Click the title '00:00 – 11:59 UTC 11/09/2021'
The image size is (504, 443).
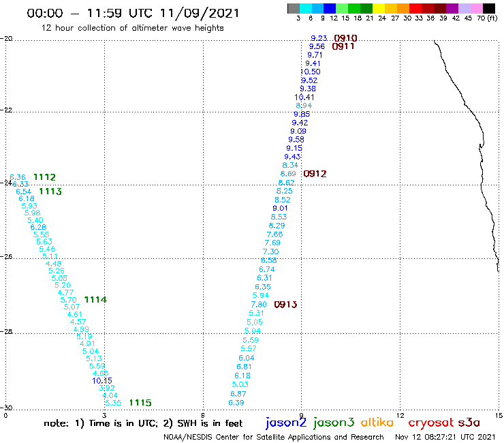tap(133, 13)
